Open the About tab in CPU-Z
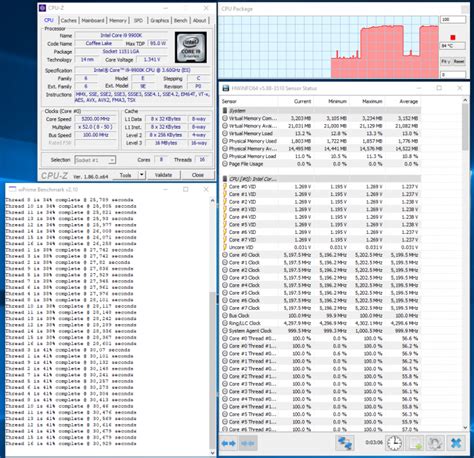The height and width of the screenshot is (458, 474). 200,20
